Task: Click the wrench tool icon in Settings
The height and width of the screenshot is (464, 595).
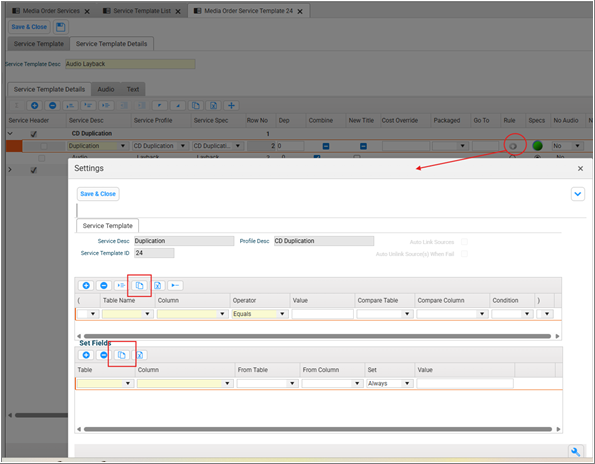Action: 575,451
